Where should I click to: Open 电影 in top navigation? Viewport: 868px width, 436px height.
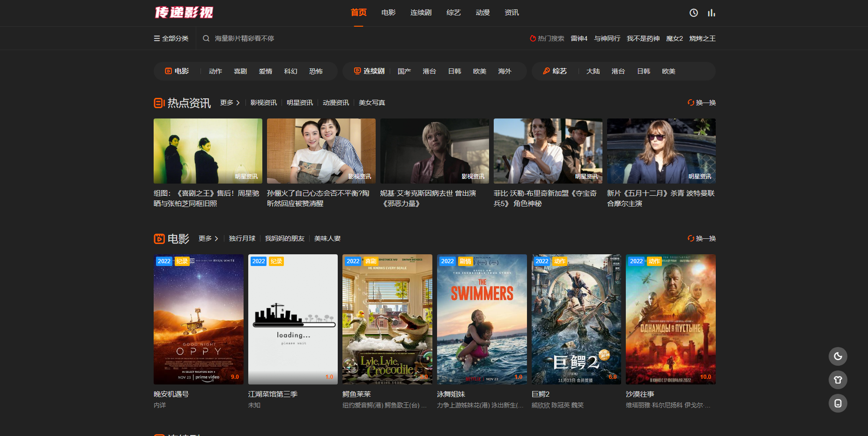point(388,13)
